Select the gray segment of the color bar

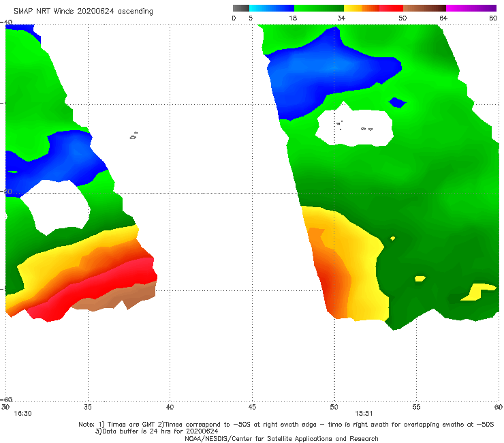[241, 8]
